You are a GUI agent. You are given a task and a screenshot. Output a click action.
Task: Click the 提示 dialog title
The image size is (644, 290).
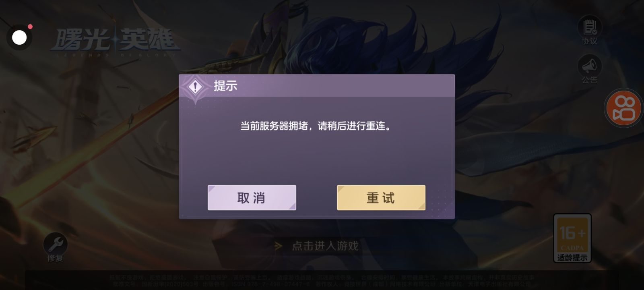pos(225,86)
